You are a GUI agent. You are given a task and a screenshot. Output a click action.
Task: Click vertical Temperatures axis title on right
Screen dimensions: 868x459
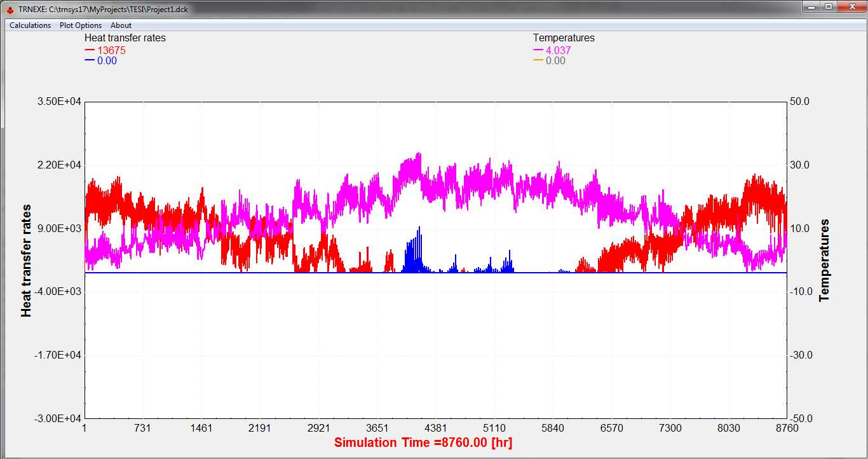coord(825,261)
